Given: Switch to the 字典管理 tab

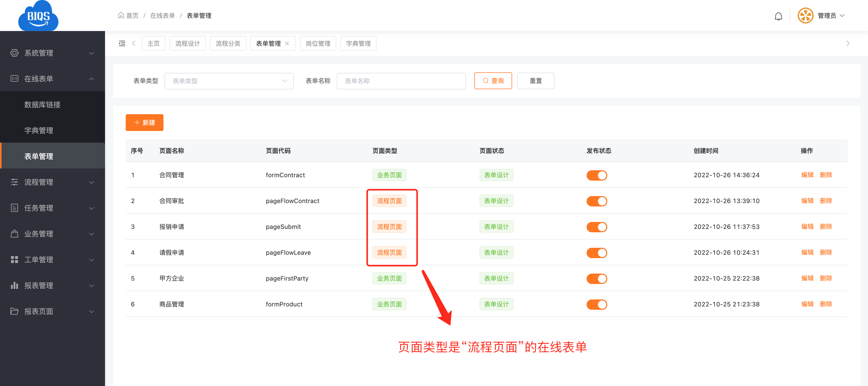Looking at the screenshot, I should [358, 43].
